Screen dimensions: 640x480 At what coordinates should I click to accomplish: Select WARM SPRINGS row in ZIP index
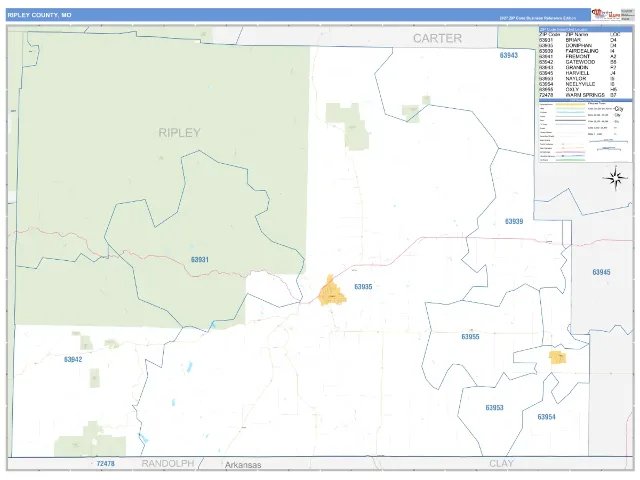point(578,95)
